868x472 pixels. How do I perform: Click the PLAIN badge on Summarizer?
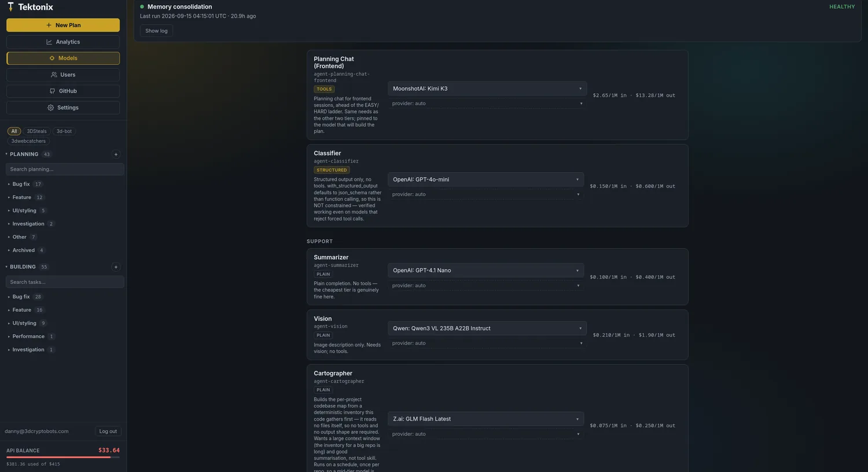coord(323,274)
